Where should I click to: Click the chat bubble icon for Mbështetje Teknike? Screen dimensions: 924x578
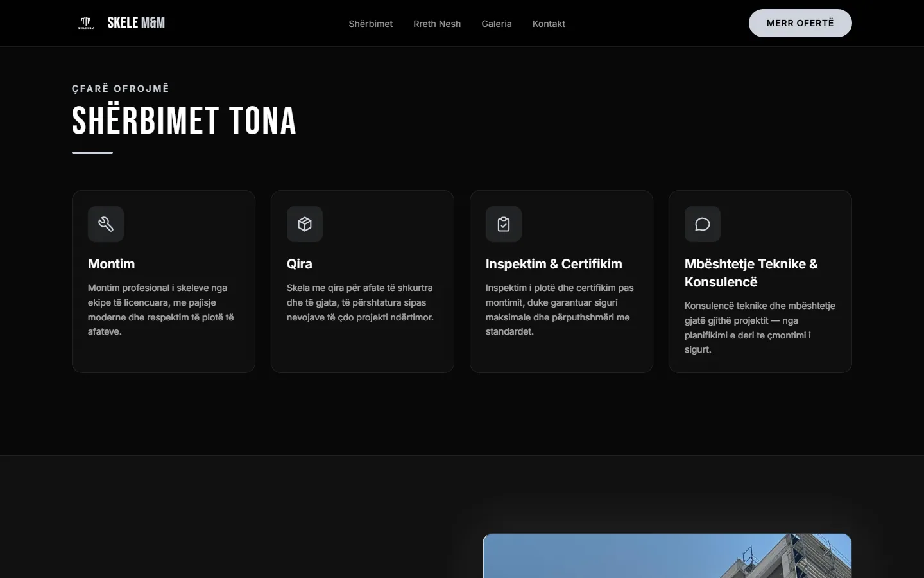tap(703, 224)
